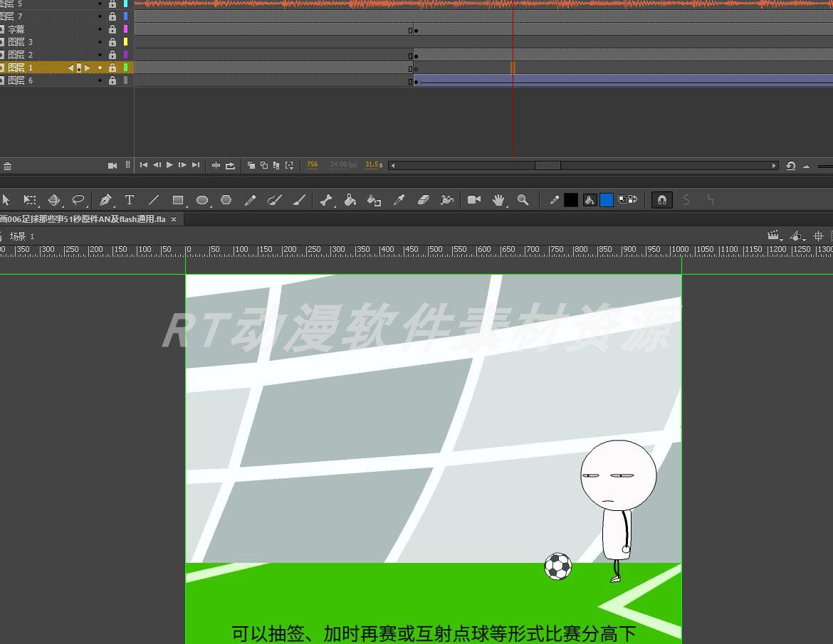Open Modify Markers dropdown
The width and height of the screenshot is (833, 644).
pyautogui.click(x=290, y=166)
